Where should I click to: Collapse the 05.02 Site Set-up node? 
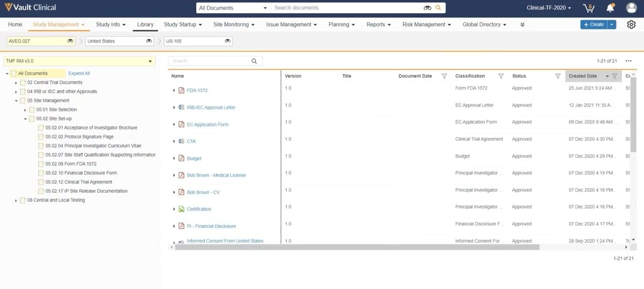pos(25,119)
